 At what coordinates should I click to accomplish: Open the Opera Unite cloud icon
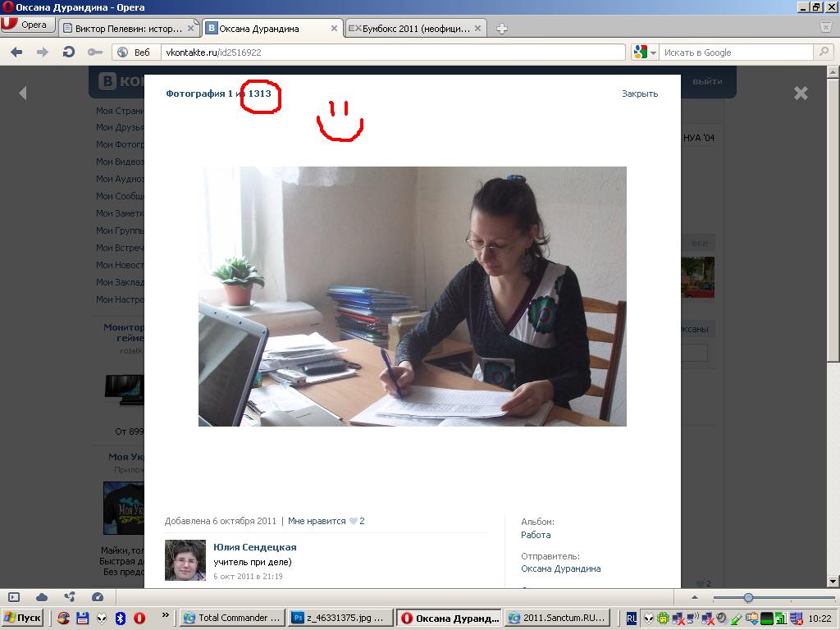(42, 597)
